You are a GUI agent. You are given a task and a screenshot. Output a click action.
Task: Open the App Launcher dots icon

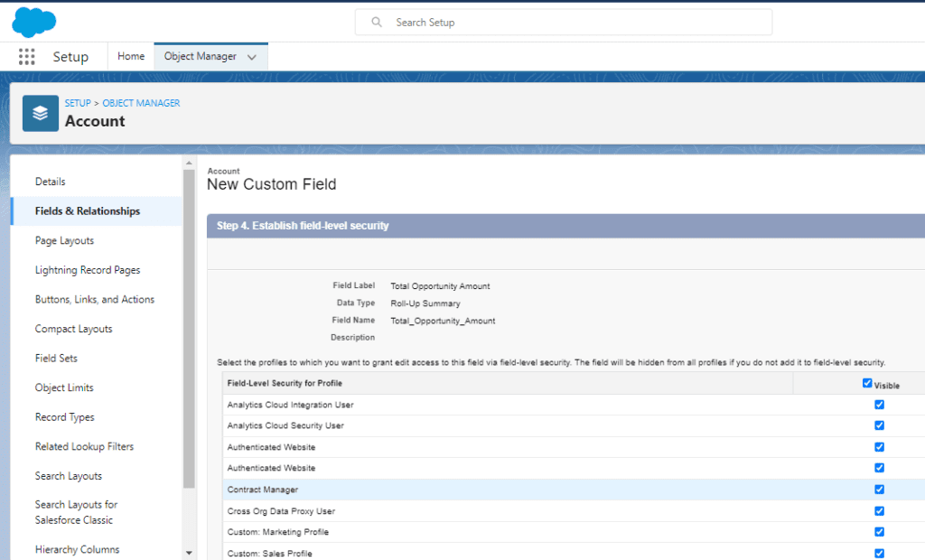coord(26,57)
